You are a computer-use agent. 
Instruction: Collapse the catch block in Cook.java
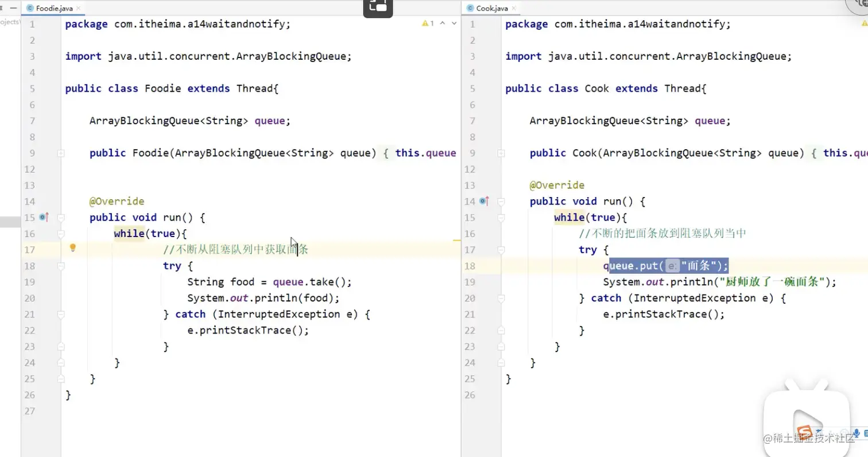tap(501, 298)
